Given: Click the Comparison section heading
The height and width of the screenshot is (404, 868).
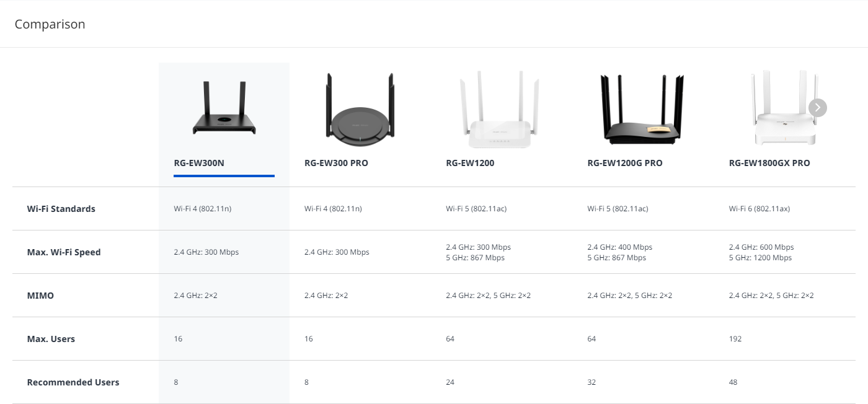Looking at the screenshot, I should [50, 24].
